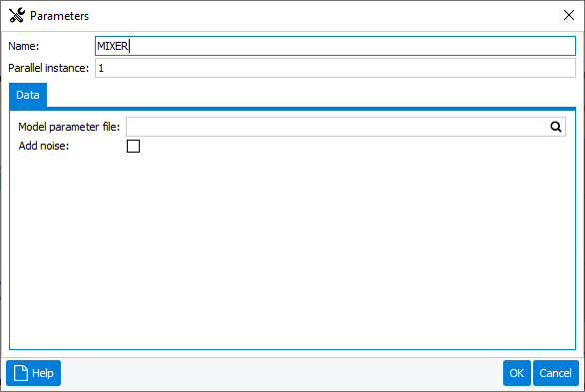Select the Parallel instance input field
The image size is (585, 392).
click(335, 68)
